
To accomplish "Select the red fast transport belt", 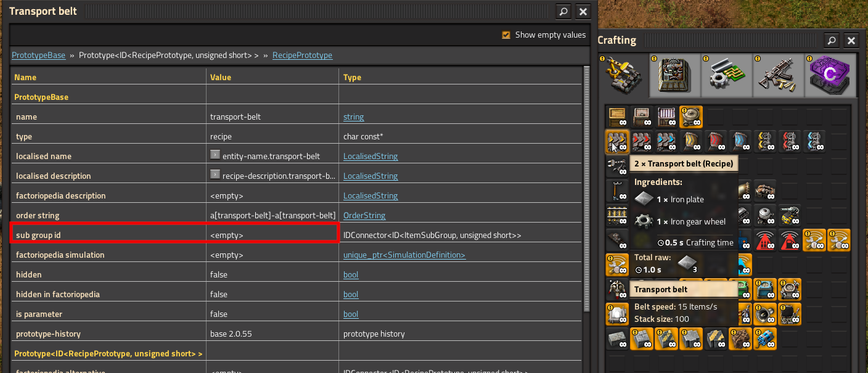I will coord(642,142).
